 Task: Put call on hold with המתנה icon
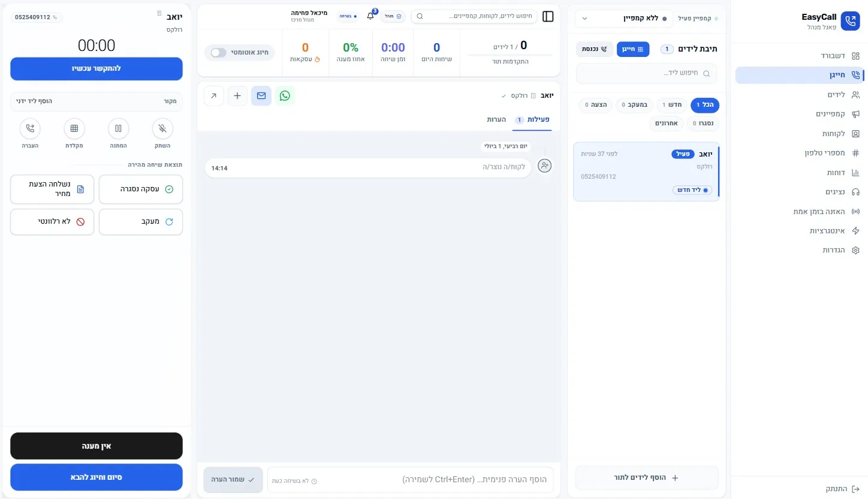pyautogui.click(x=118, y=128)
